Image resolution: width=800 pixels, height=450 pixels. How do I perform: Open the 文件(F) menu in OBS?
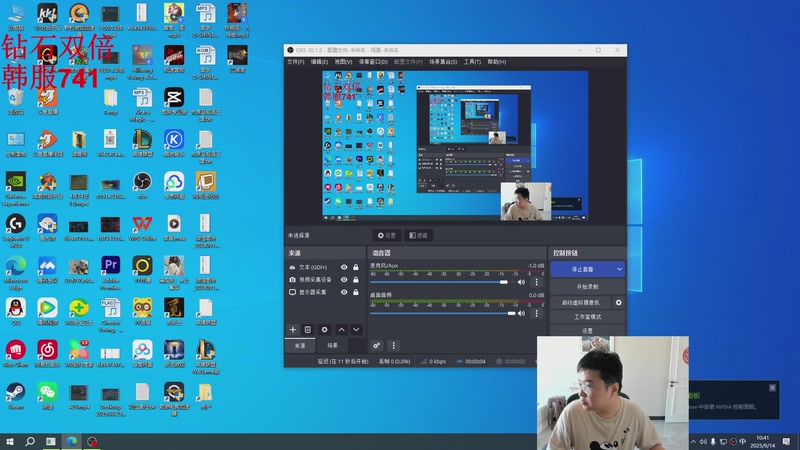295,62
